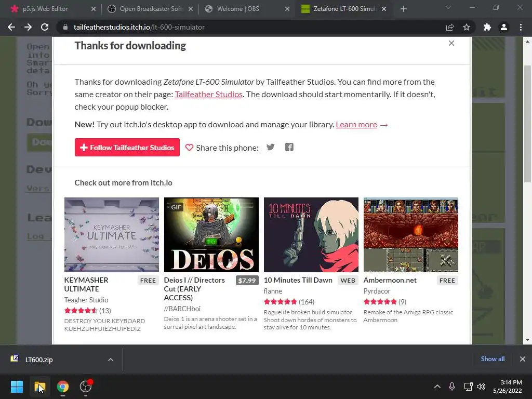Reload the current page
The height and width of the screenshot is (399, 532).
pyautogui.click(x=45, y=27)
